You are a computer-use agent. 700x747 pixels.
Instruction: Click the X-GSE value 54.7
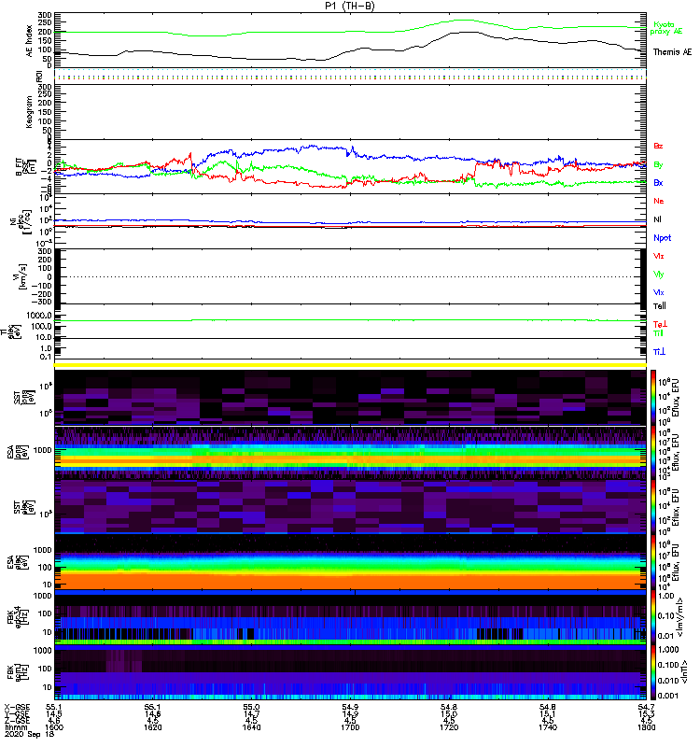646,707
